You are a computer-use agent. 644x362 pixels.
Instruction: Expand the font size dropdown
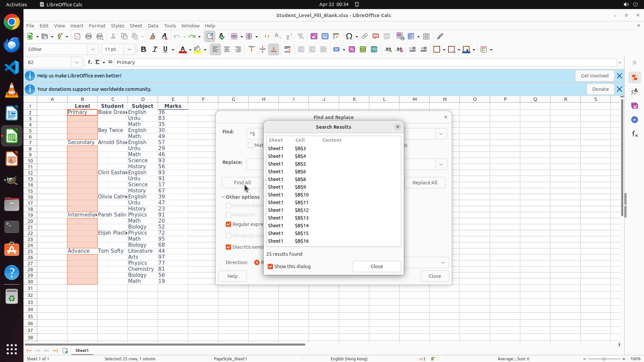[x=129, y=50]
